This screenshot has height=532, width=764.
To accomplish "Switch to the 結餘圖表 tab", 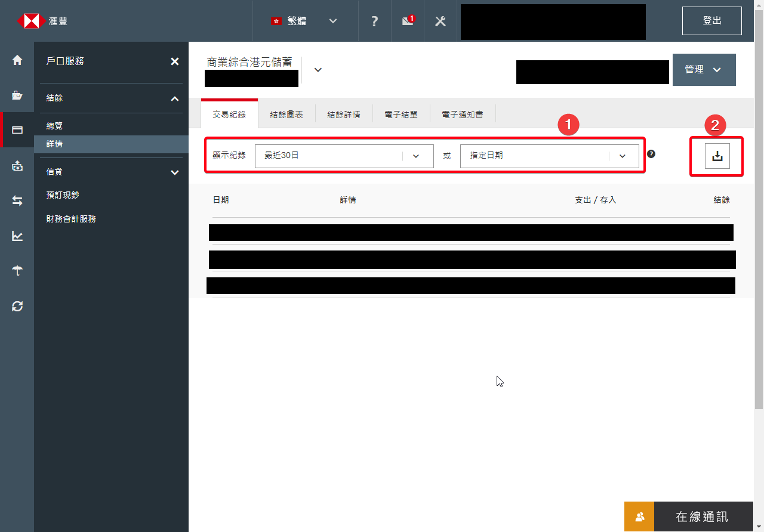I will coord(286,114).
